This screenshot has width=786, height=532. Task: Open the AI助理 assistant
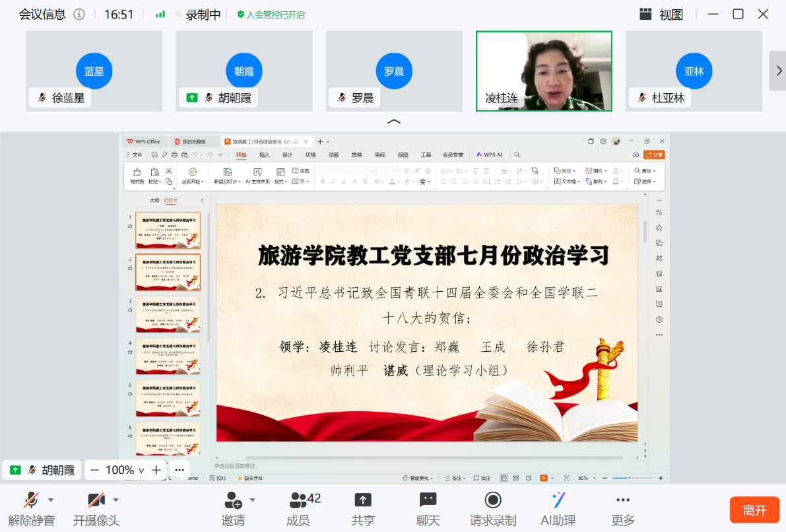coord(558,500)
